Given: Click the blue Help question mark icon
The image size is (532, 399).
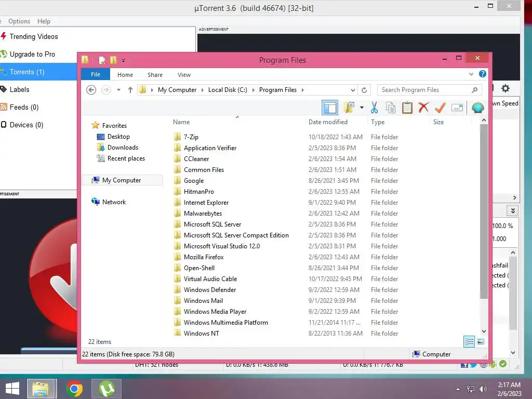Looking at the screenshot, I should (483, 74).
